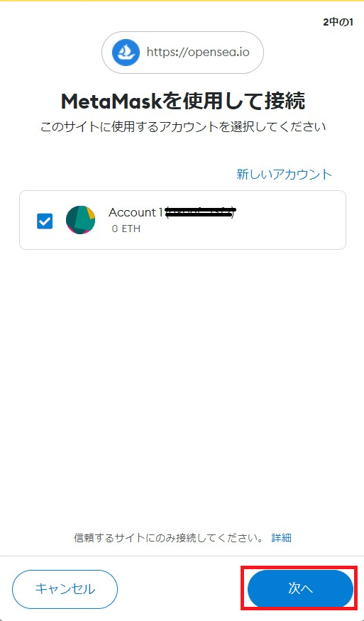Click the 2中の1 step indicator

[x=338, y=23]
